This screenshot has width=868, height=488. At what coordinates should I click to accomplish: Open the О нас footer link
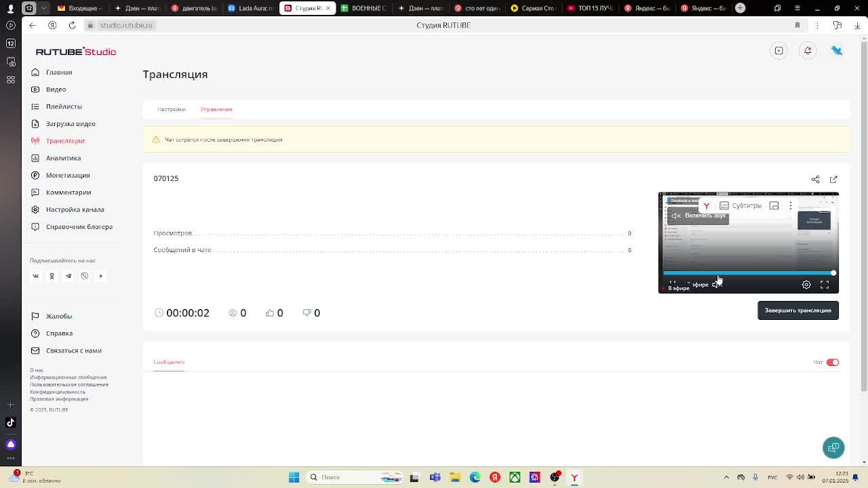(x=37, y=370)
